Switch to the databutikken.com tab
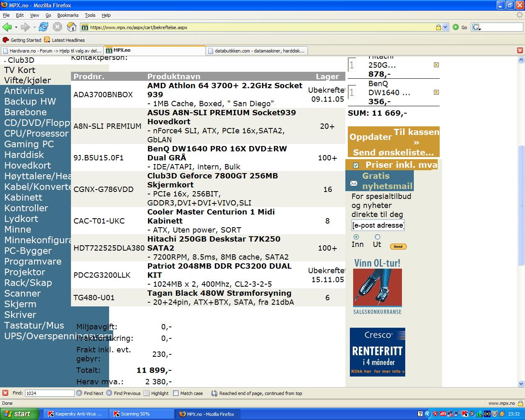 [x=256, y=51]
